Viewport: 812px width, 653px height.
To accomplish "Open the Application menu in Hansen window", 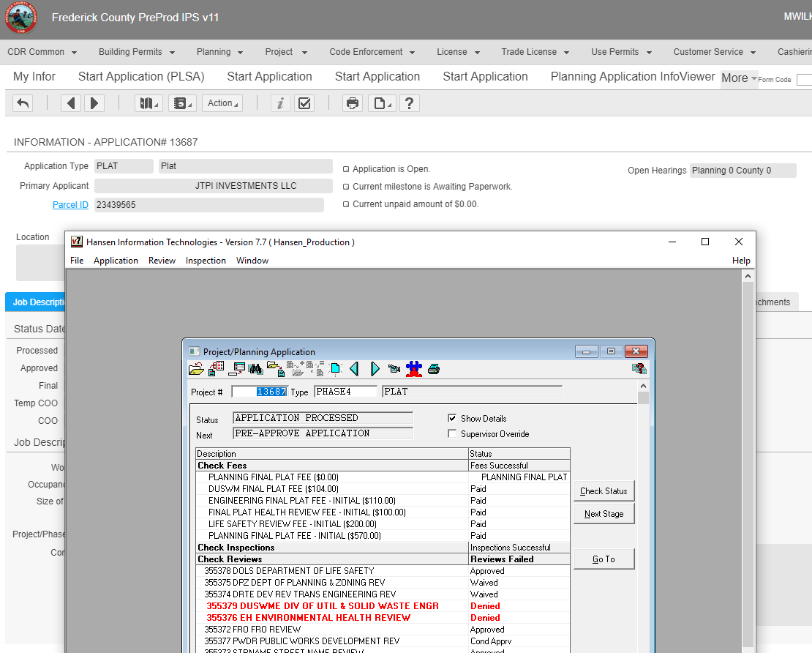I will pos(116,260).
